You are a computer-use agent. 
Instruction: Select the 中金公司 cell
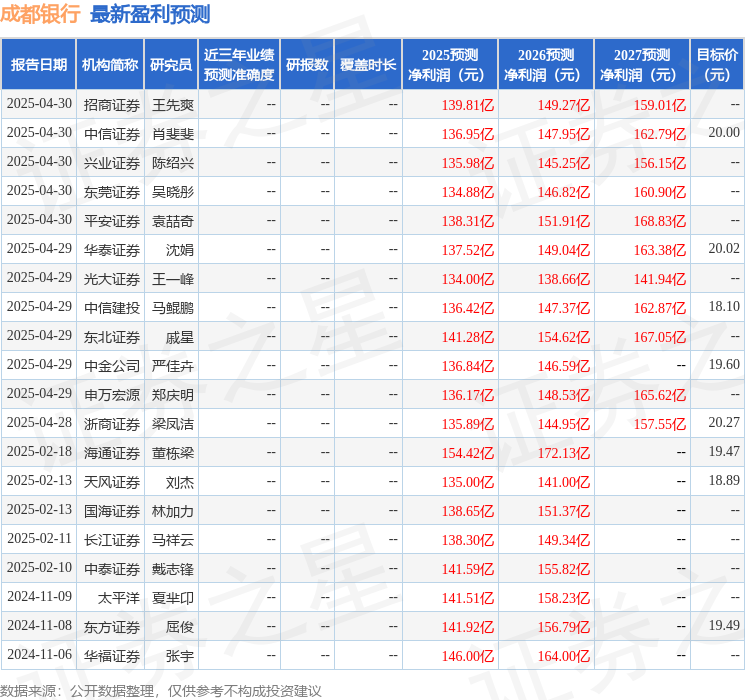coord(112,365)
